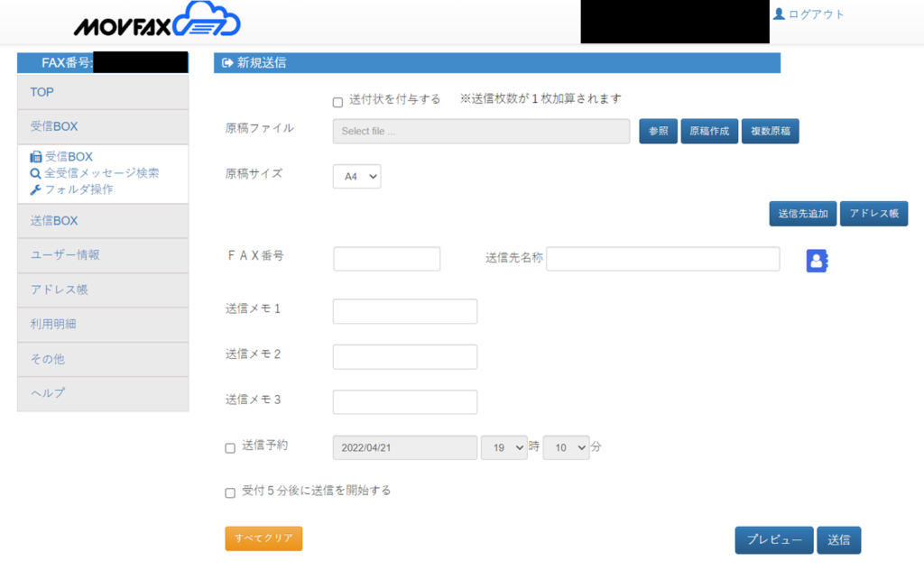Viewport: 924px width, 570px height.
Task: Click the 原稿作成 button
Action: [709, 131]
